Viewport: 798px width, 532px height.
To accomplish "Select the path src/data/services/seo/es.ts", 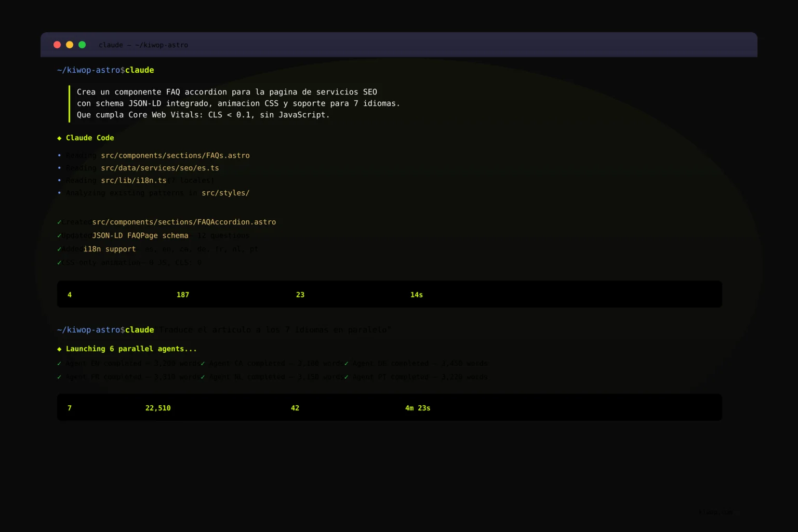I will 160,168.
